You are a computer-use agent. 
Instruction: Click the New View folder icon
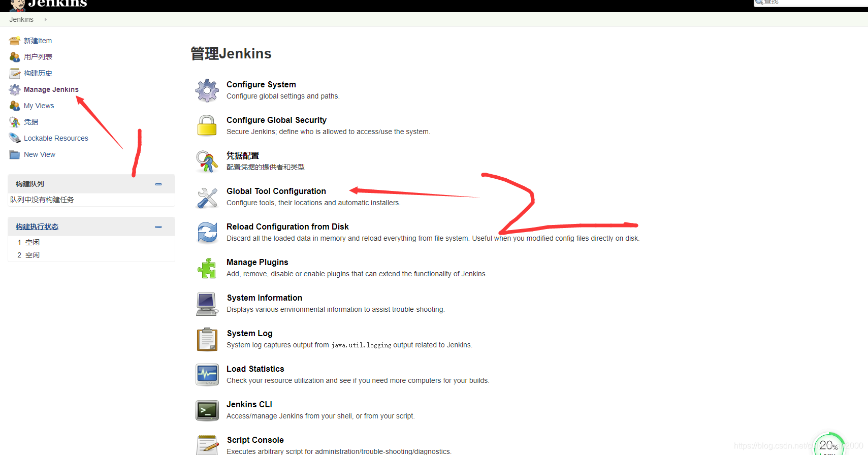(x=15, y=154)
